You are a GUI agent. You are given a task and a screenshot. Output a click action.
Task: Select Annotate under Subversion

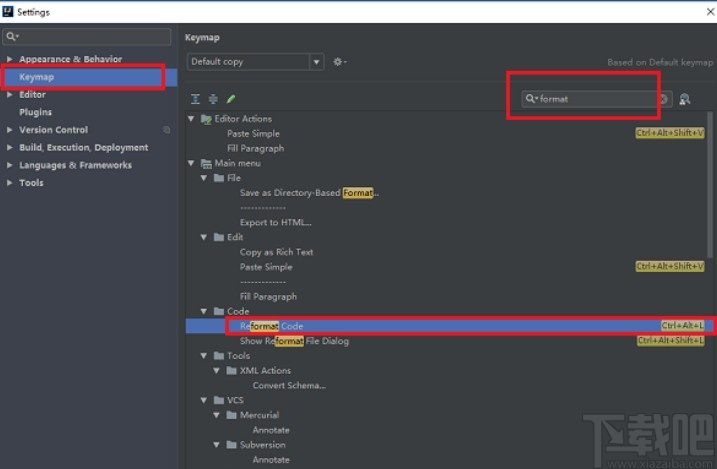pyautogui.click(x=271, y=460)
